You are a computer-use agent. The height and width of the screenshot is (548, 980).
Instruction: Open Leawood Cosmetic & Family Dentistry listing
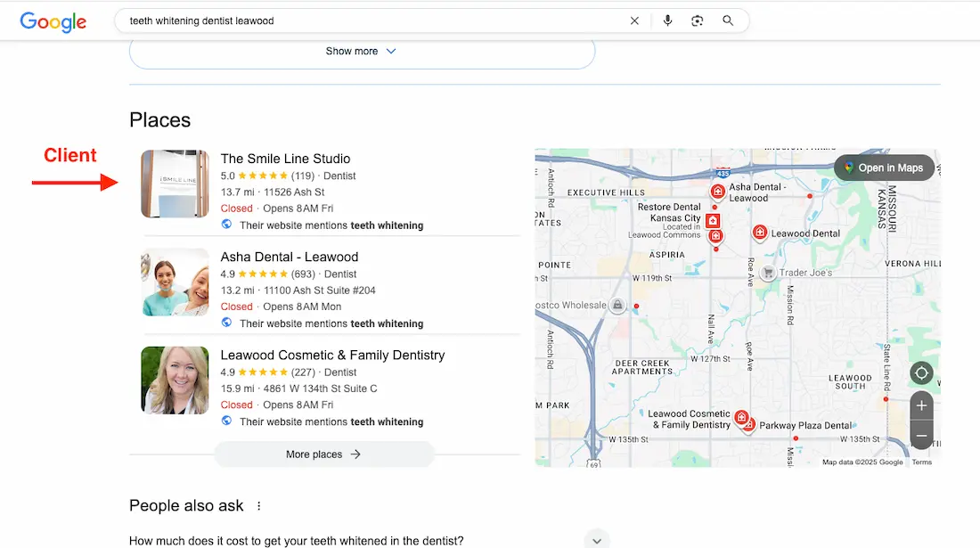(332, 355)
